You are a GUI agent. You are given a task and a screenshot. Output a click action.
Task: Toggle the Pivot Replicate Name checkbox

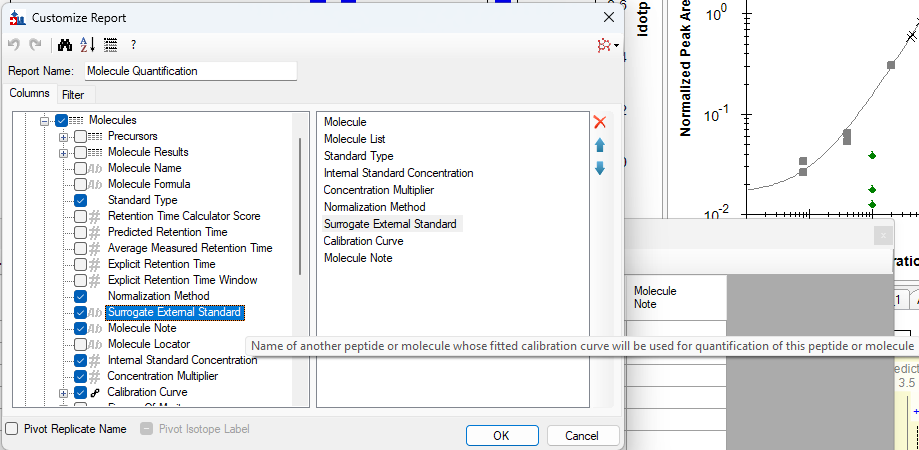tap(12, 429)
